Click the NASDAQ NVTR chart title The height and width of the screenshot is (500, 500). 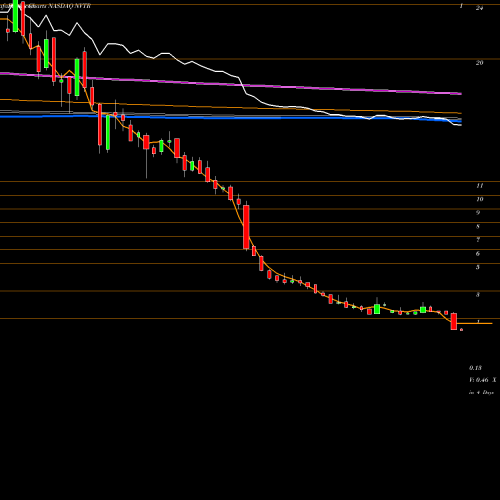(69, 6)
